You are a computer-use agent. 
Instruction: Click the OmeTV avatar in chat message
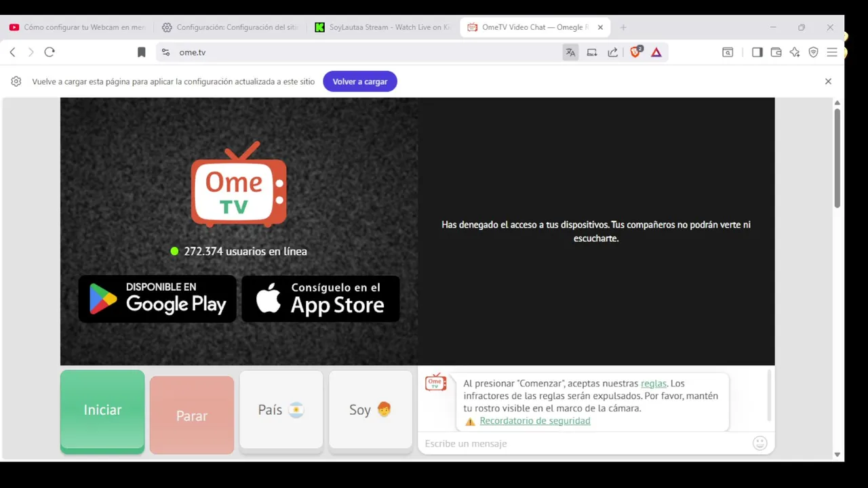coord(435,382)
